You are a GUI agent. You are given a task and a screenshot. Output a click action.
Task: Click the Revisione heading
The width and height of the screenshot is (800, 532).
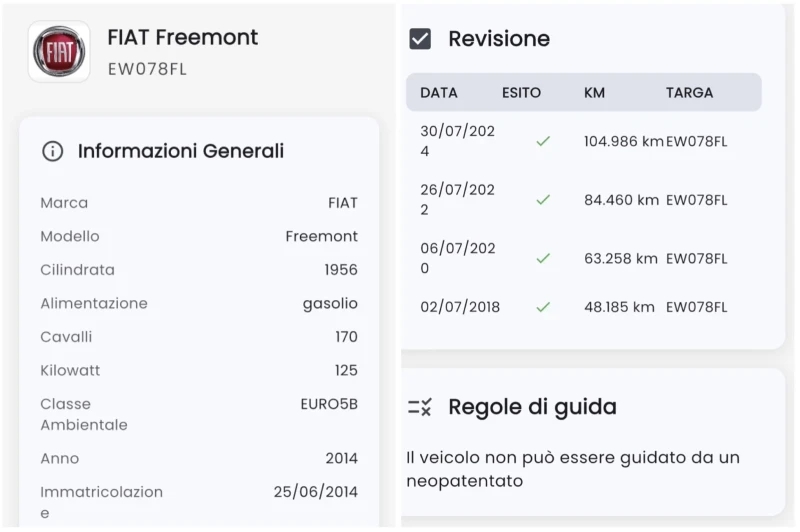(x=499, y=39)
